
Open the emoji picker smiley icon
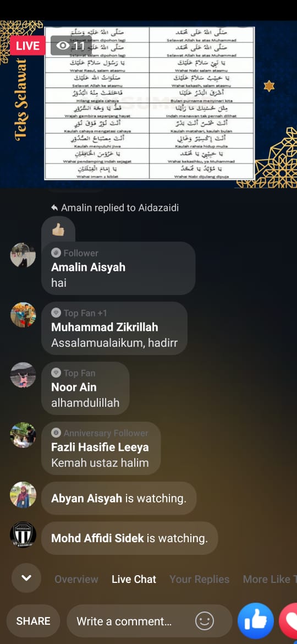204,621
